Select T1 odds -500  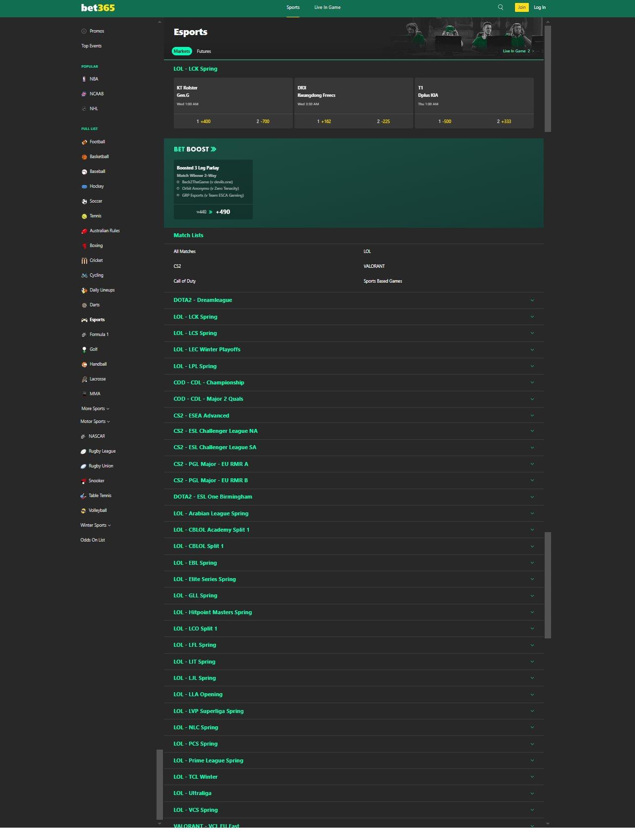coord(444,122)
